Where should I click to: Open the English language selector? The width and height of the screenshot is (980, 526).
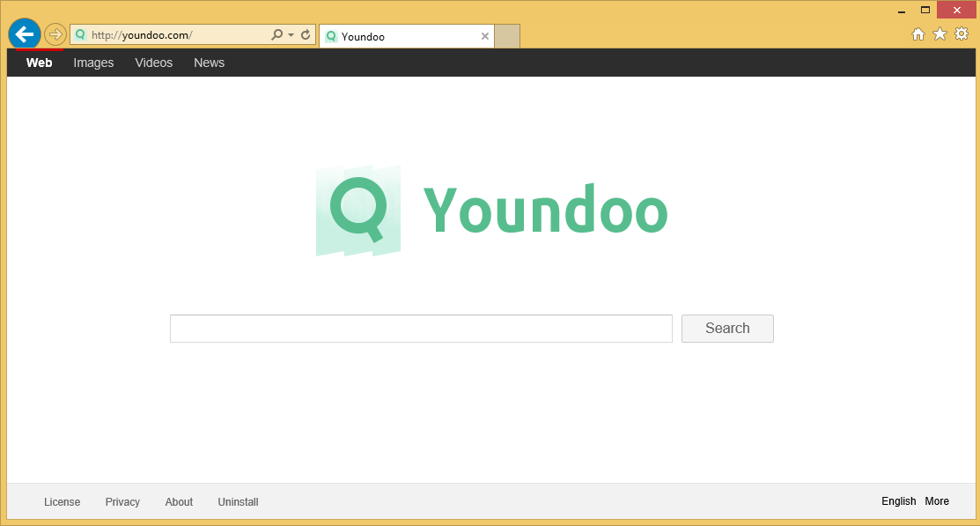pos(898,501)
